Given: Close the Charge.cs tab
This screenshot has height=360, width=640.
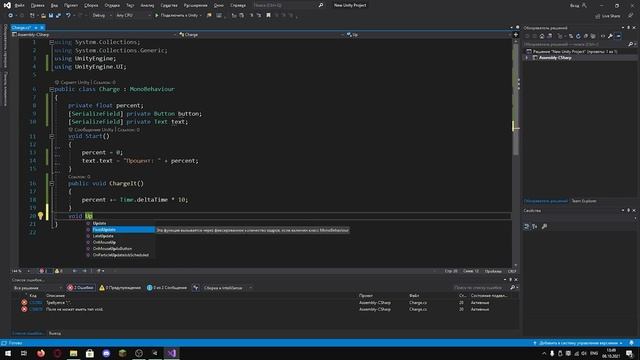Looking at the screenshot, I should pyautogui.click(x=42, y=28).
